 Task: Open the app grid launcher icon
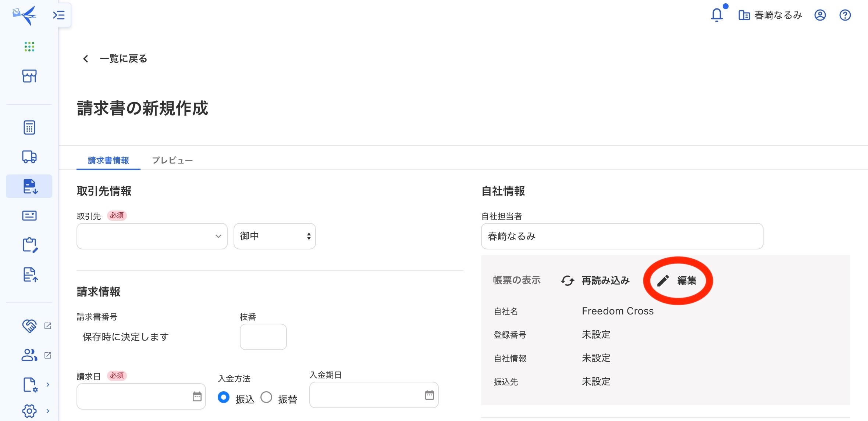click(29, 47)
